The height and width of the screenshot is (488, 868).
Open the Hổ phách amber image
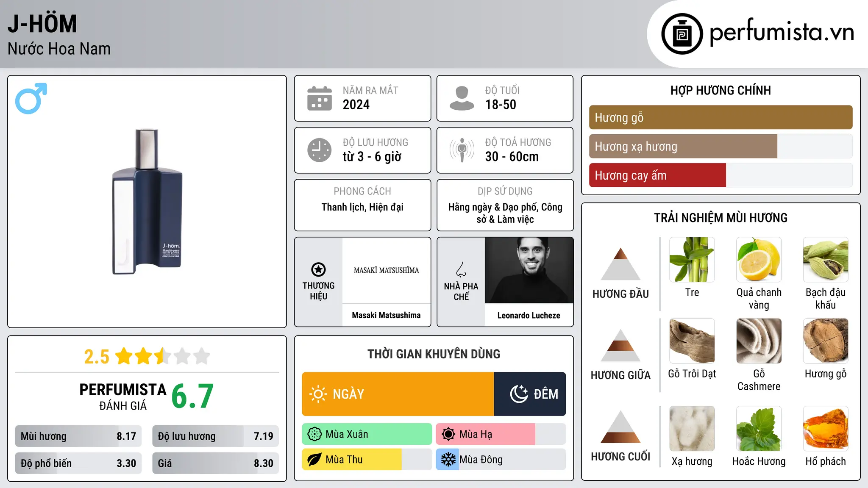coord(826,429)
